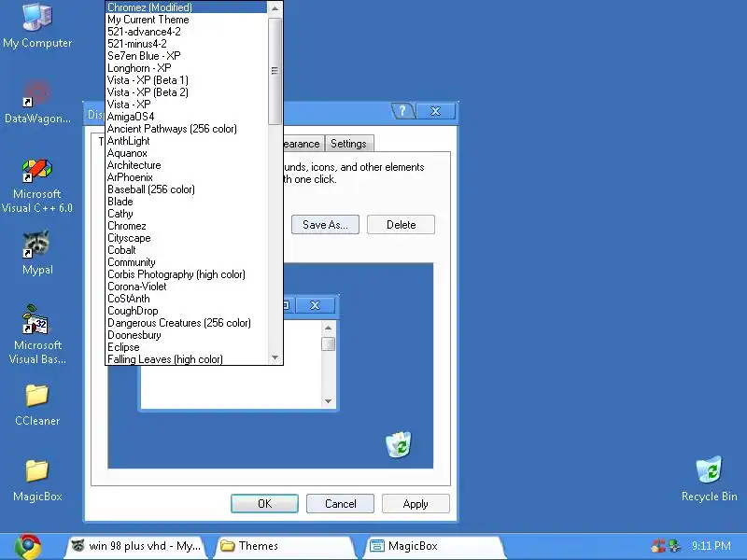The image size is (747, 560).
Task: Open the MagicBox folder on desktop
Action: coord(37,480)
